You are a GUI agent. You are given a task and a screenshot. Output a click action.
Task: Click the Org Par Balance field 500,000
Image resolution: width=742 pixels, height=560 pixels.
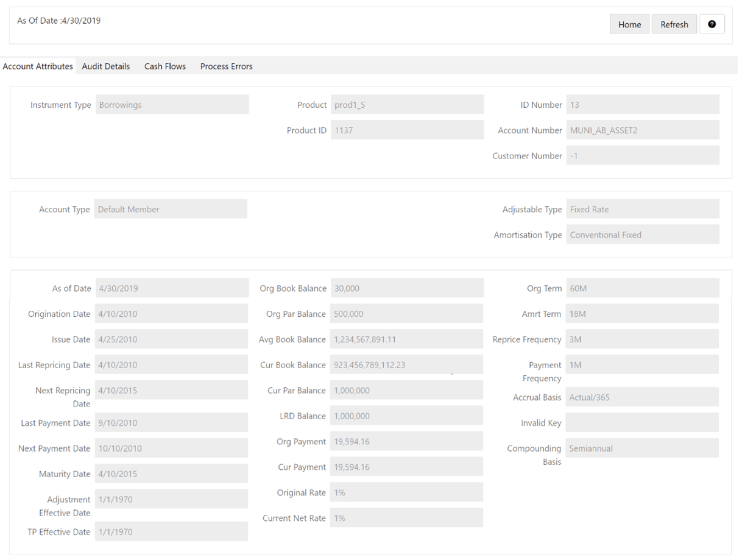click(x=407, y=314)
